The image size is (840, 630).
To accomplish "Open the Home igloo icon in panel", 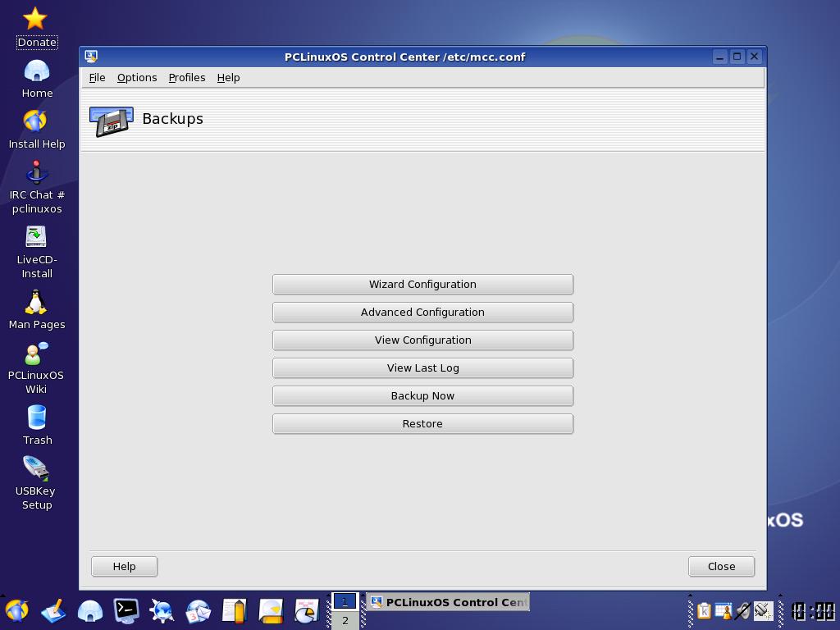I will click(90, 610).
